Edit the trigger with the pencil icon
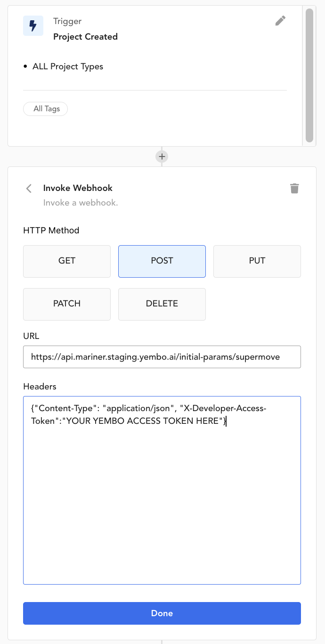This screenshot has width=325, height=644. tap(280, 21)
